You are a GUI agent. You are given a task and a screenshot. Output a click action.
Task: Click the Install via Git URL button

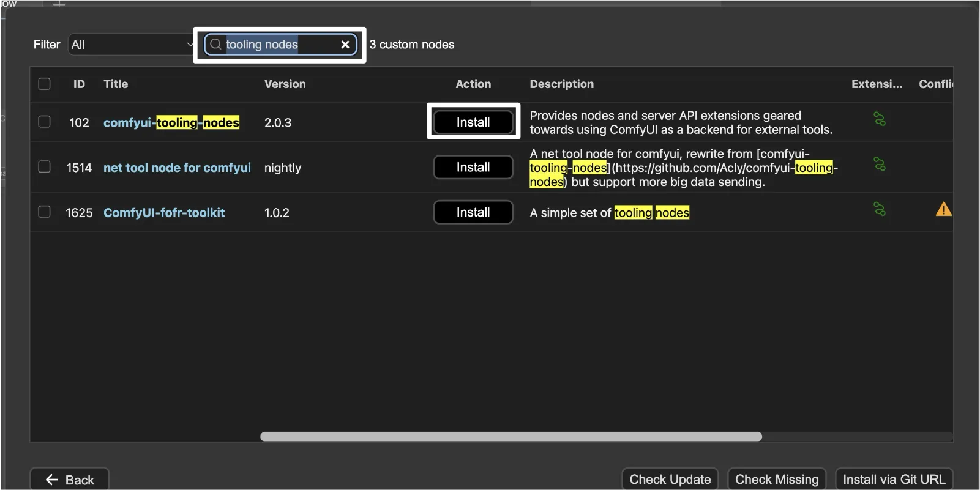894,480
